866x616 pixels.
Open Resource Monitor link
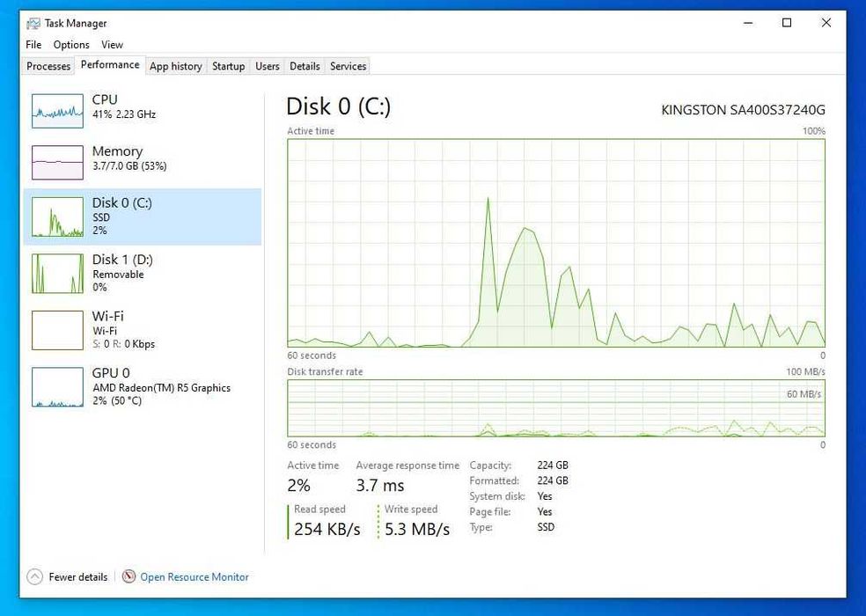(194, 576)
